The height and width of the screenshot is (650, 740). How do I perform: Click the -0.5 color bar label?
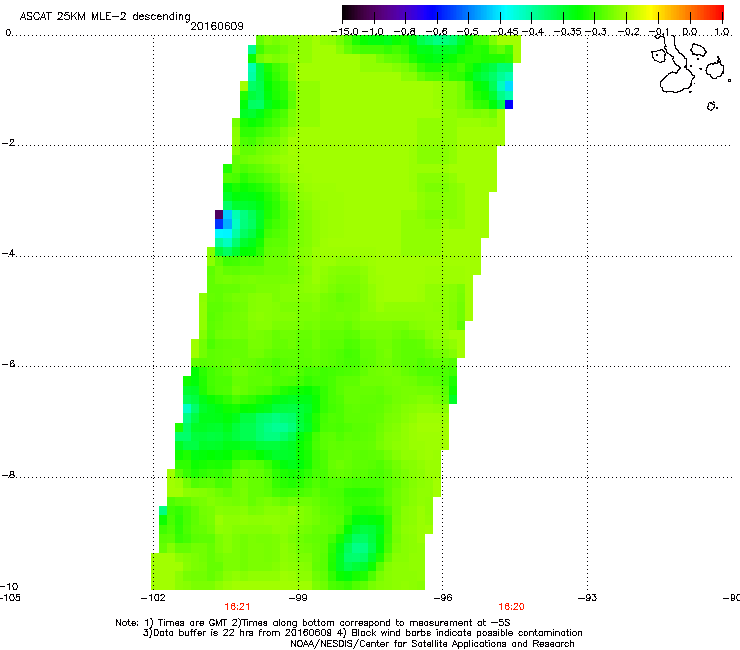click(468, 32)
